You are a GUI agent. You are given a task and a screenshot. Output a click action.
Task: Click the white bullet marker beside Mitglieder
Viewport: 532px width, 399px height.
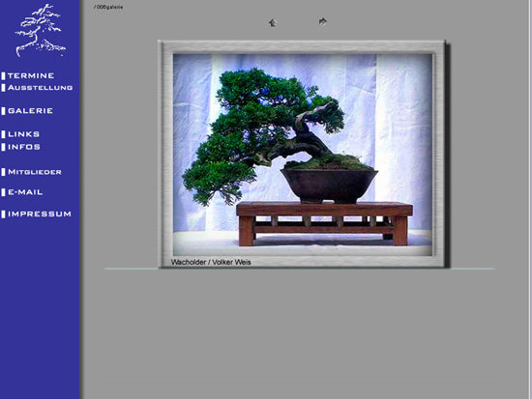coord(4,172)
